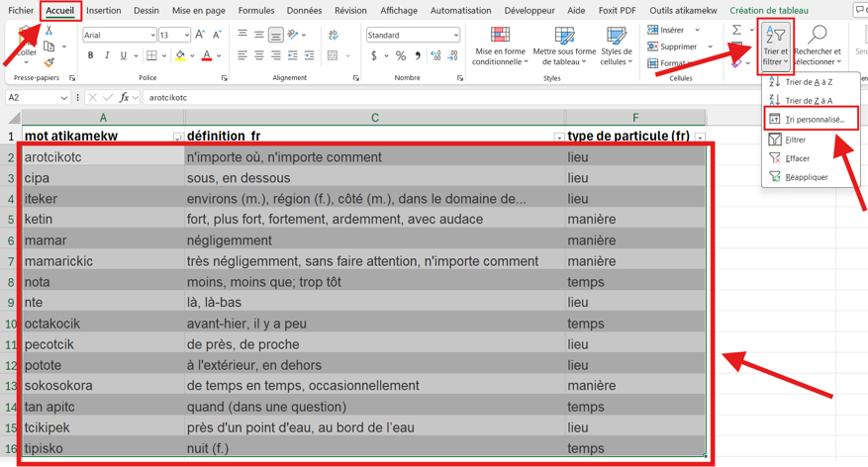Apply cell borders icon
868x467 pixels.
[x=151, y=55]
